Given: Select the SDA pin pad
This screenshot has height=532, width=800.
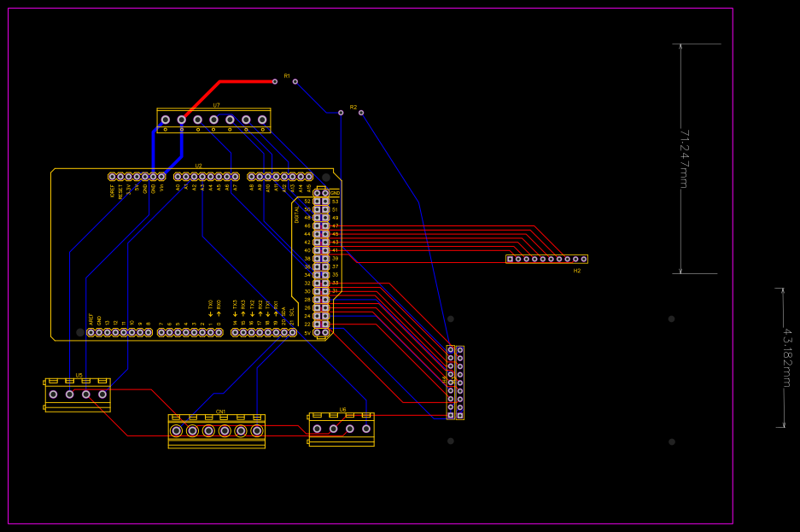Looking at the screenshot, I should point(283,332).
